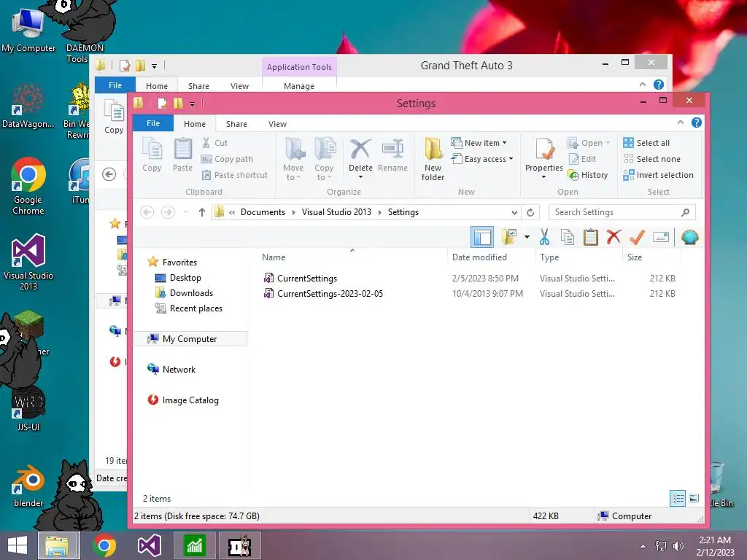Open the File menu in Settings window

153,123
